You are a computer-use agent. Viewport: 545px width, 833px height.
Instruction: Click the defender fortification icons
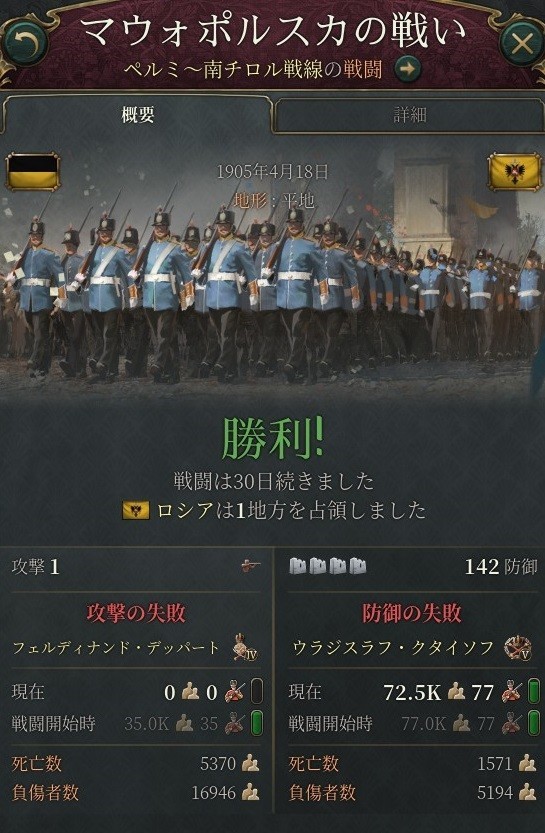coord(328,566)
